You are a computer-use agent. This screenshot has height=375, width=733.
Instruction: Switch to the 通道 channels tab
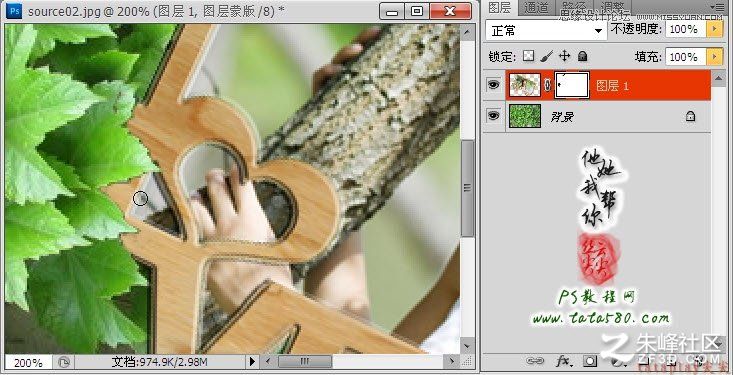coord(536,7)
